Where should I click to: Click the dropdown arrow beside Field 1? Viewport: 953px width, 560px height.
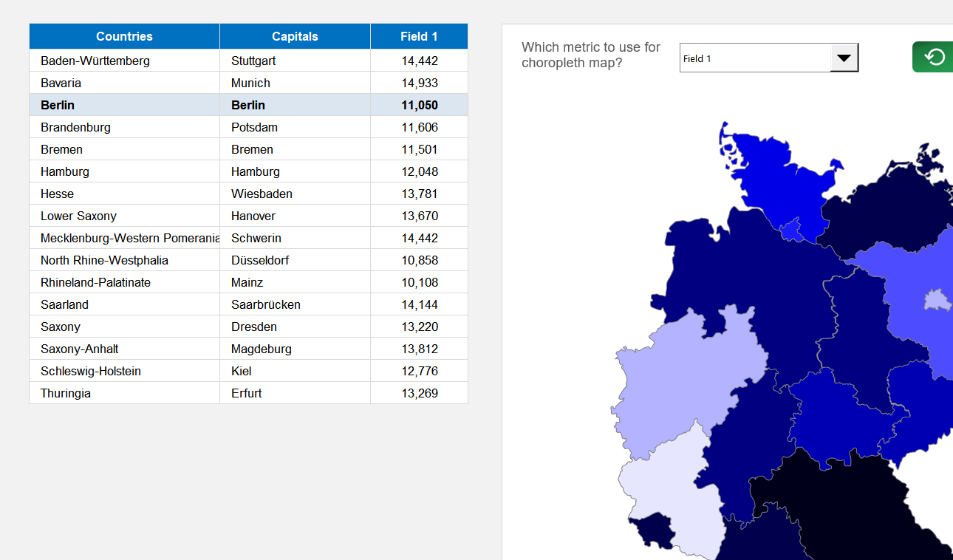point(844,57)
